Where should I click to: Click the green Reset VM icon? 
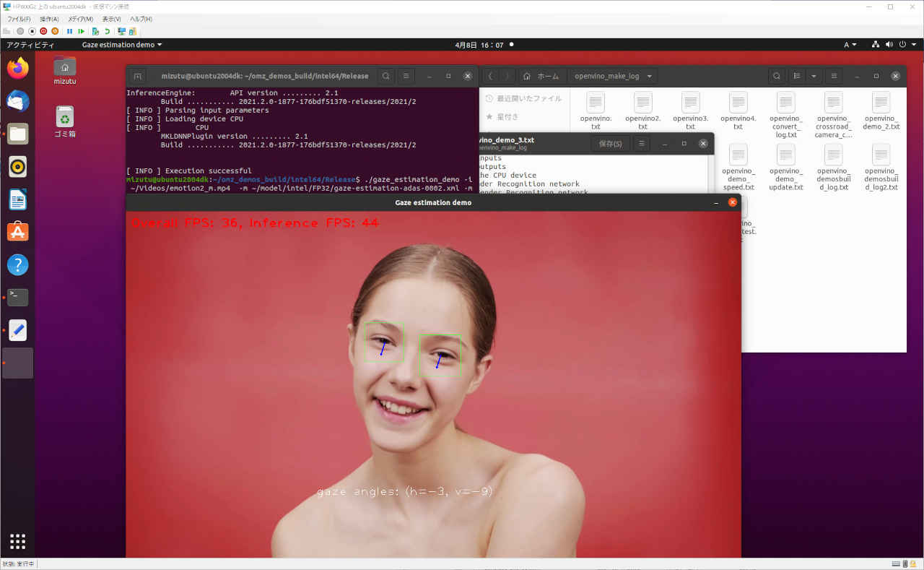pyautogui.click(x=82, y=31)
